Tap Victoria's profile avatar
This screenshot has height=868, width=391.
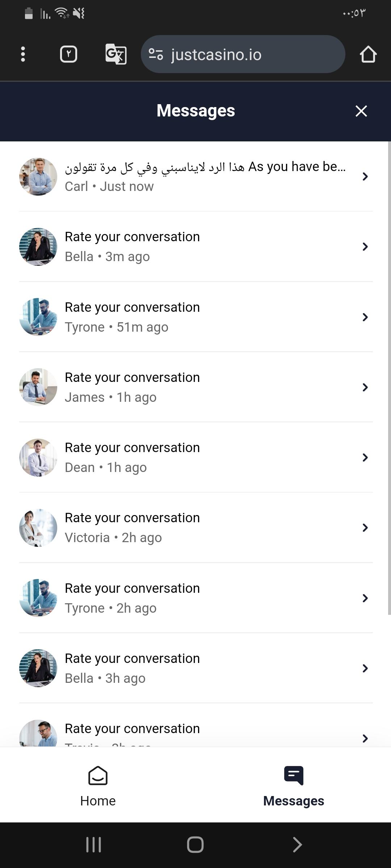(38, 528)
